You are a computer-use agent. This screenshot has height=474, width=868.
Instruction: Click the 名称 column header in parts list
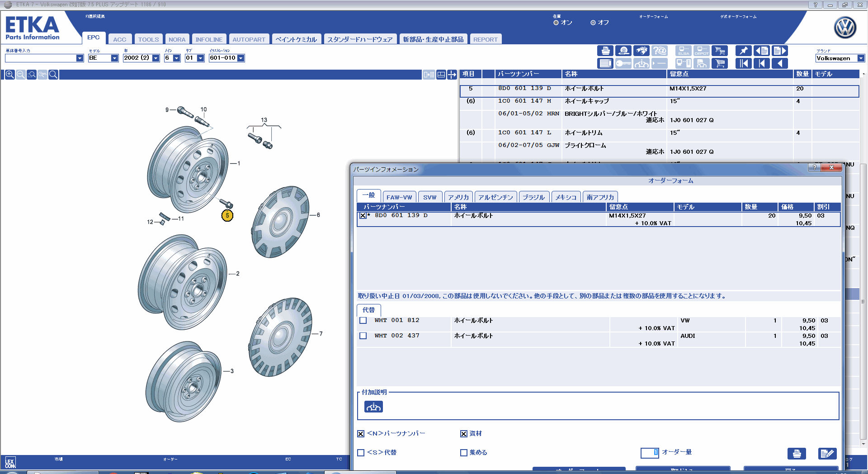614,74
